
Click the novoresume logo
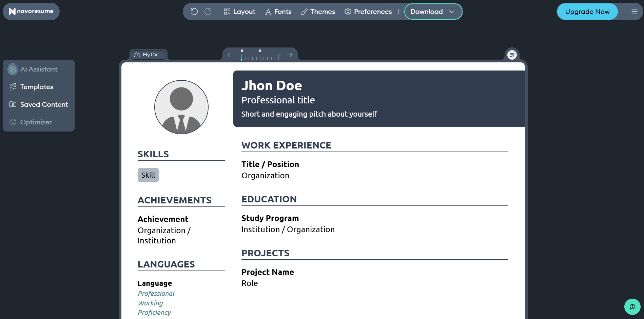(31, 11)
